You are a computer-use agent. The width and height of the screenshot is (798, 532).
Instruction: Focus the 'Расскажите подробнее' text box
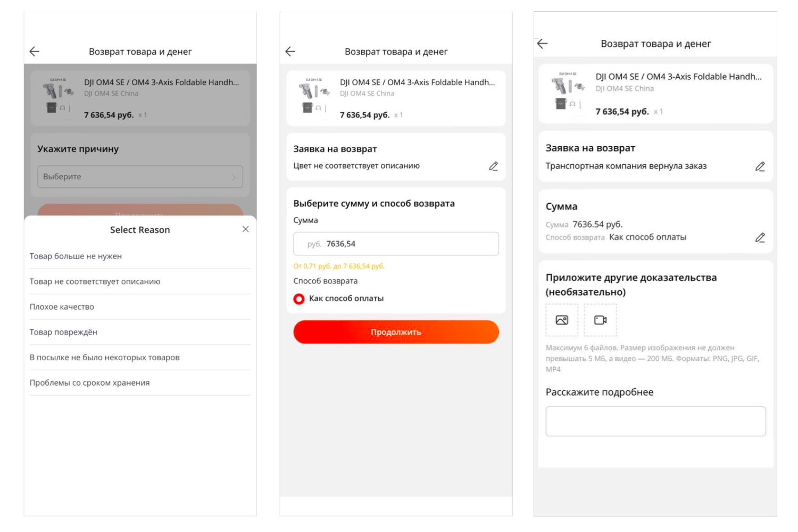tap(655, 421)
